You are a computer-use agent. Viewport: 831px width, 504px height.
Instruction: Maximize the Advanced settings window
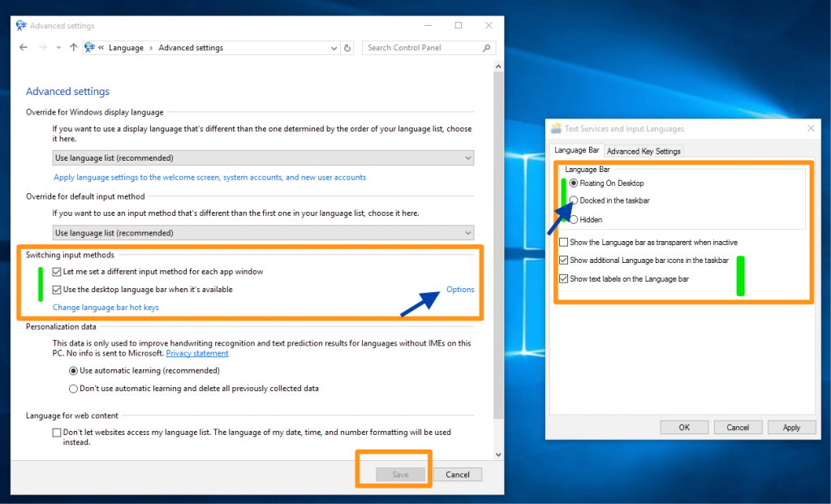[x=459, y=25]
